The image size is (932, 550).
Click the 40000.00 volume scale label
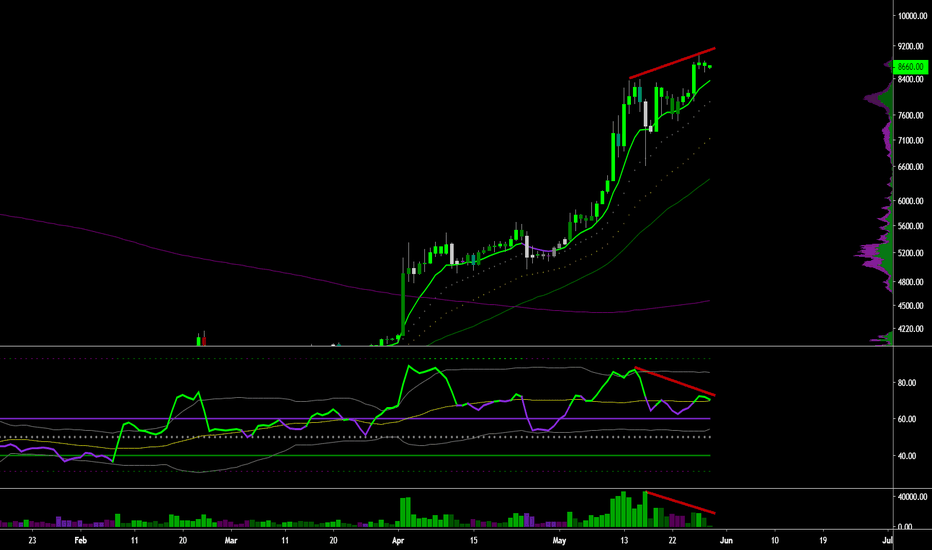[x=913, y=496]
